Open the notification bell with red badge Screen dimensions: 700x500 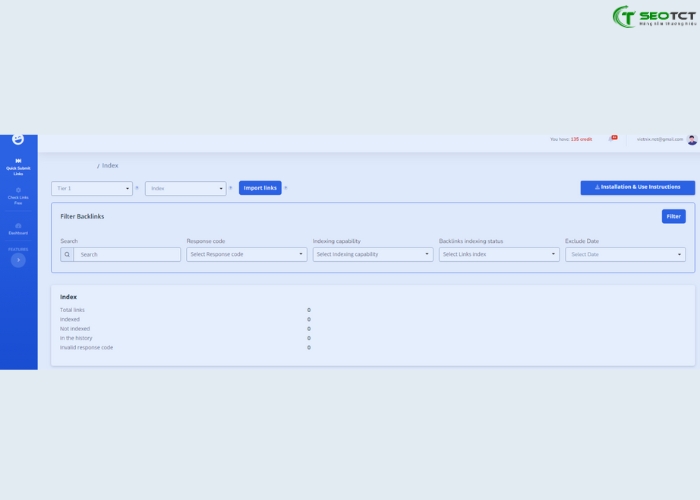612,138
